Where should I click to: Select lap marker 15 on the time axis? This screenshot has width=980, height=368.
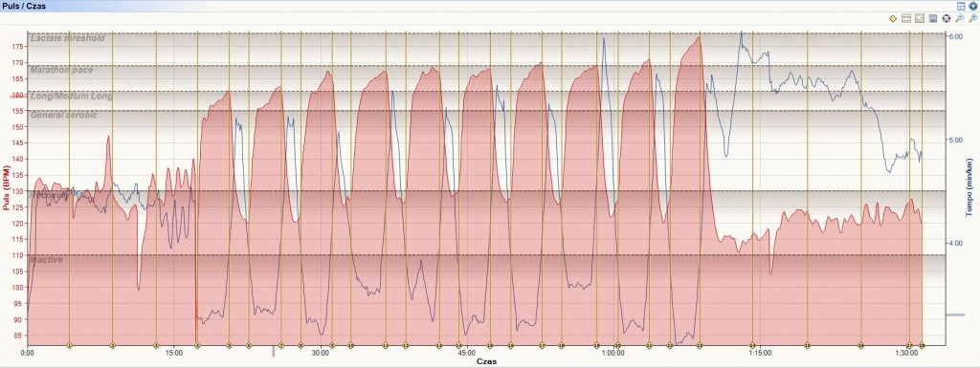tap(489, 345)
